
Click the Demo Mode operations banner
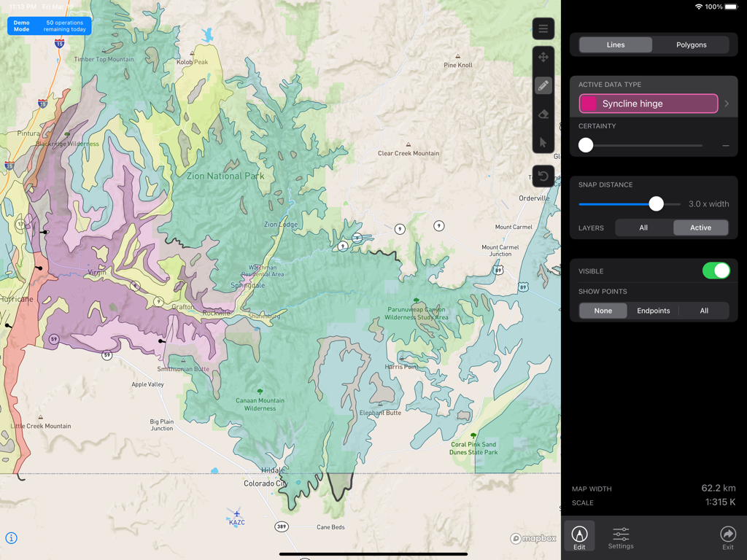pyautogui.click(x=48, y=26)
